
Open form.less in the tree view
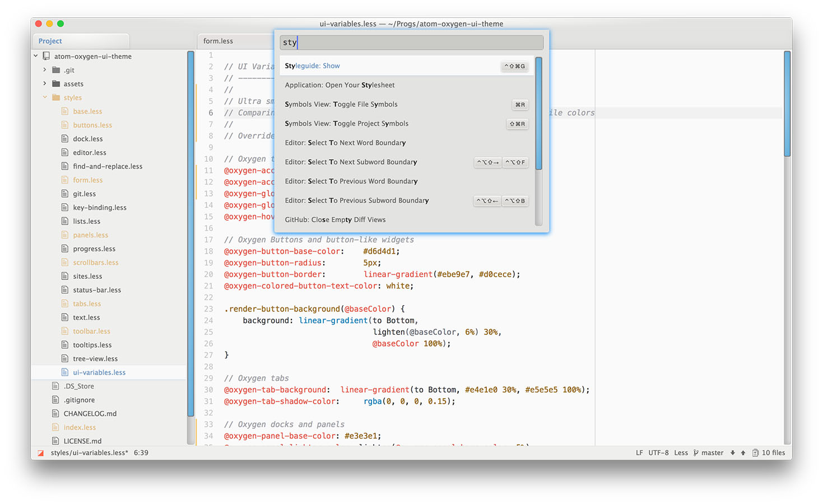(88, 180)
